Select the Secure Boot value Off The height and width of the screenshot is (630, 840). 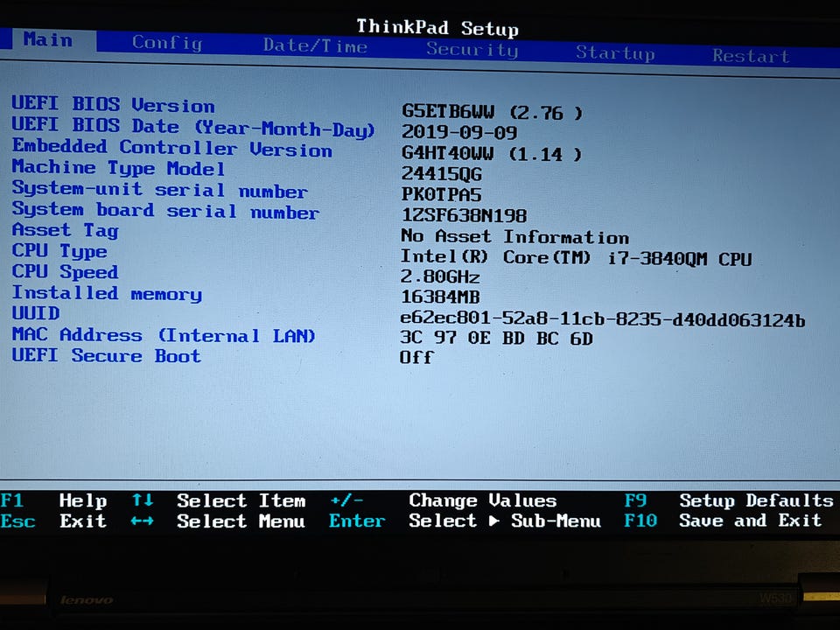(416, 357)
